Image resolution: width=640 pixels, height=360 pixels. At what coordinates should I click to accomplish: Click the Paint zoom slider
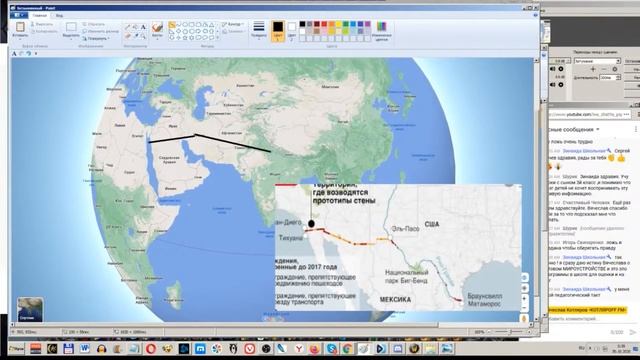click(510, 332)
